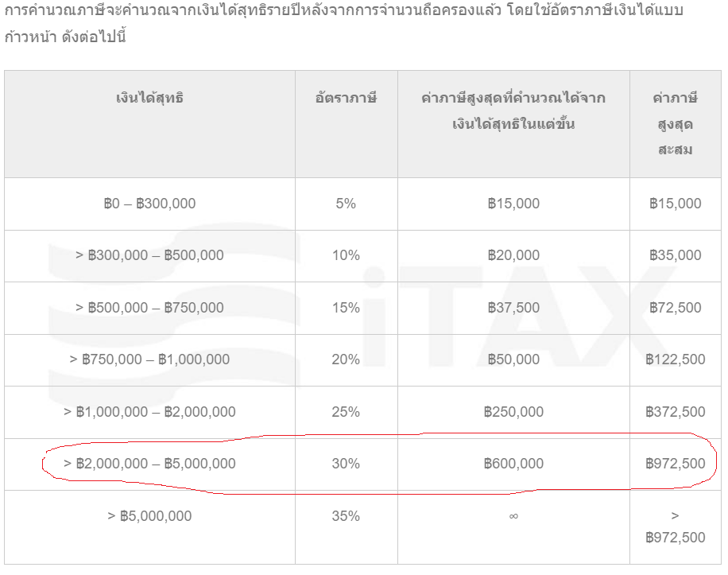This screenshot has width=728, height=575.
Task: Select the ฿0 – ฿300,000 income cell
Action: 149,204
